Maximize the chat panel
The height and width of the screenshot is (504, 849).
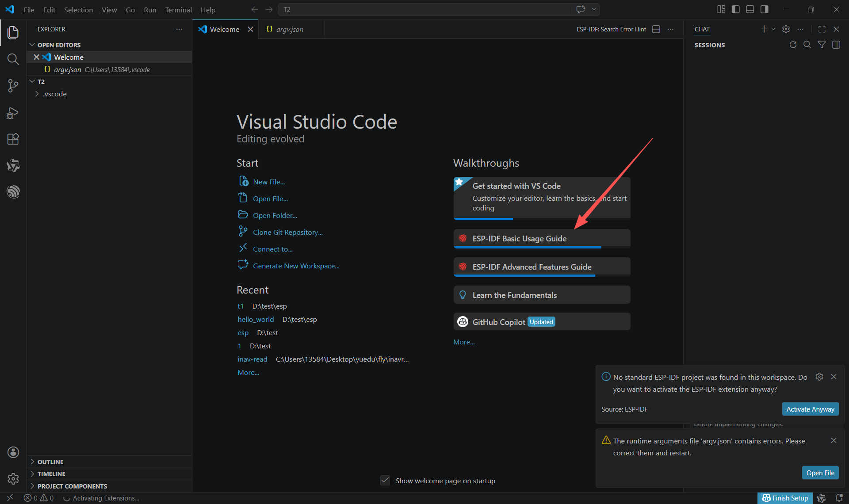pyautogui.click(x=822, y=29)
